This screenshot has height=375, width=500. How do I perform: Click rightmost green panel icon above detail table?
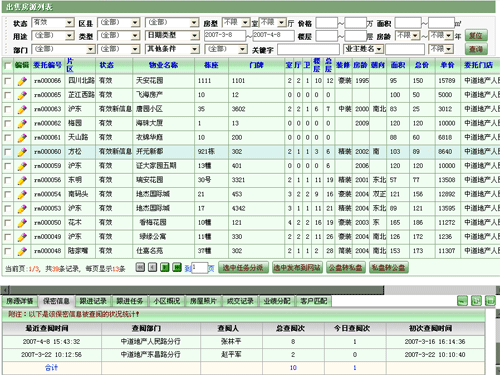[490, 301]
